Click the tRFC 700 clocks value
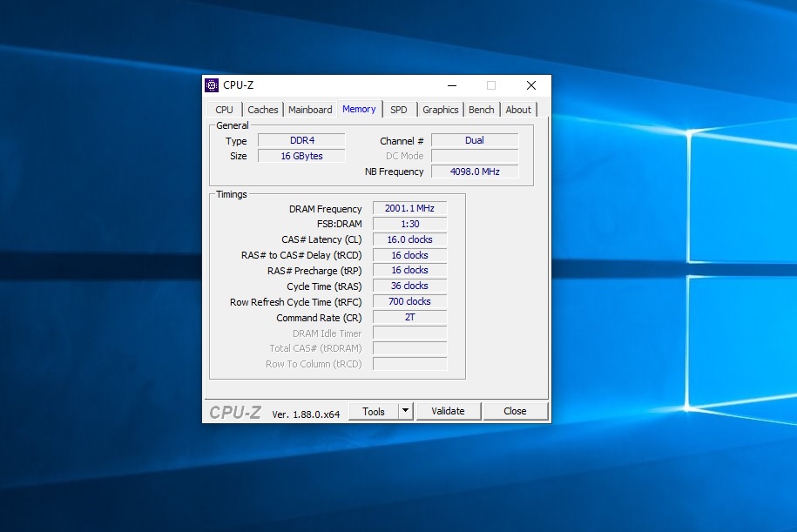Viewport: 797px width, 532px height. (409, 301)
